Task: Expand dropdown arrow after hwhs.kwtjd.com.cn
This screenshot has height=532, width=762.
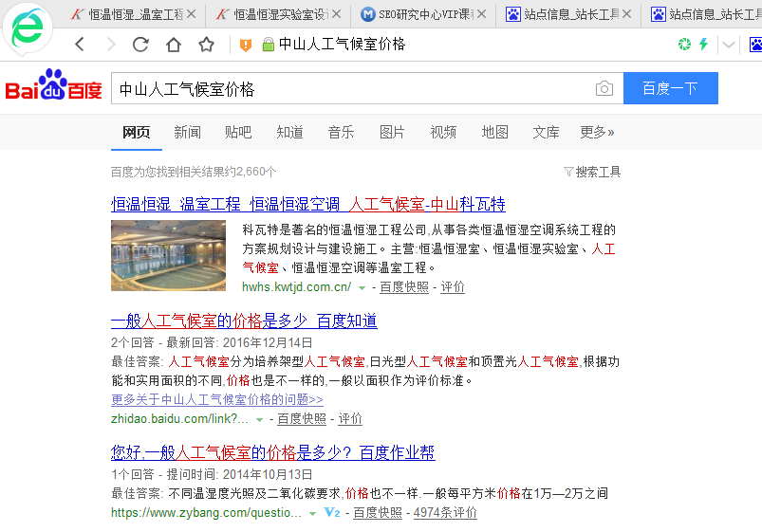Action: coord(362,288)
